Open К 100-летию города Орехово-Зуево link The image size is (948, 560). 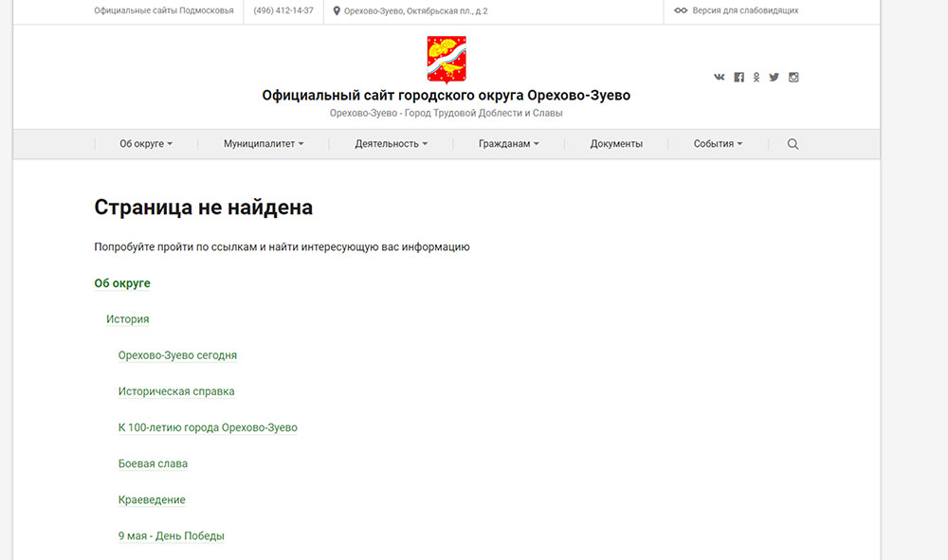click(x=208, y=427)
